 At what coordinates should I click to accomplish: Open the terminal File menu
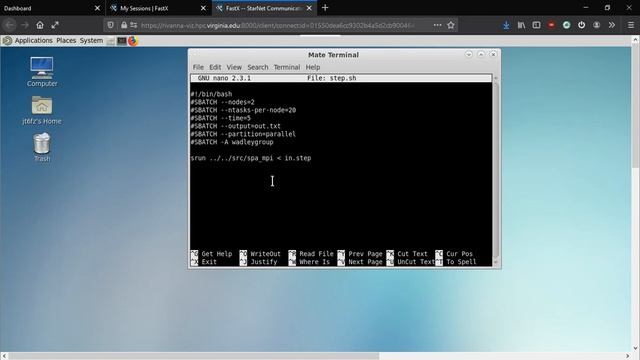click(x=198, y=67)
